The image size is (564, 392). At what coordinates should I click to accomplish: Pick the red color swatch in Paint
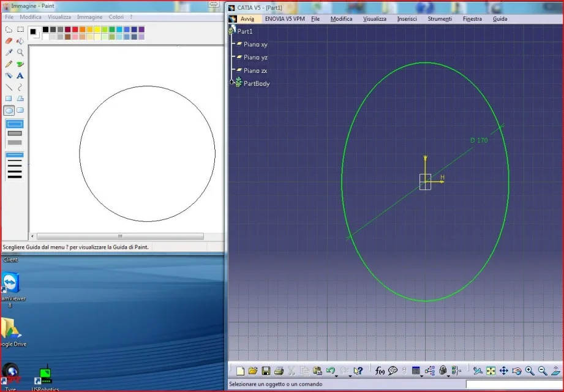75,29
